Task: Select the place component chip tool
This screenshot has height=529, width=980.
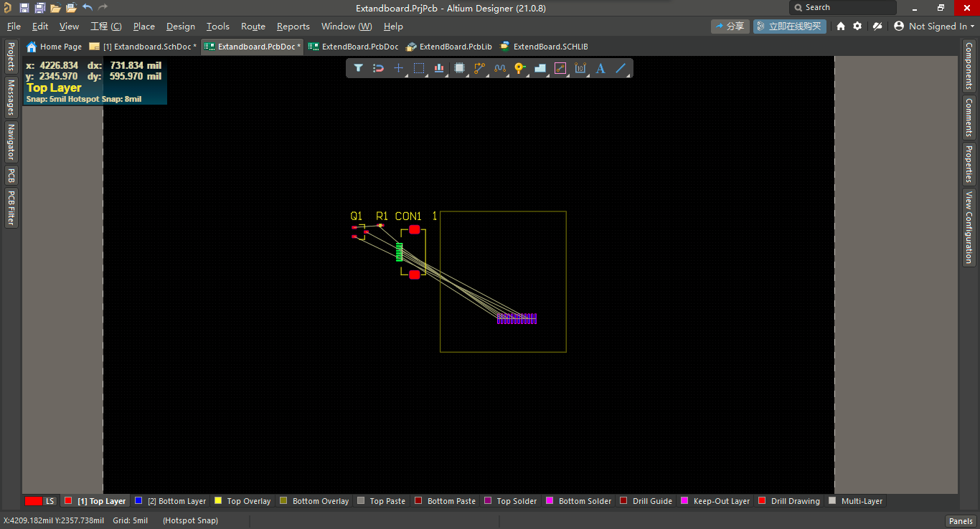Action: pos(459,68)
